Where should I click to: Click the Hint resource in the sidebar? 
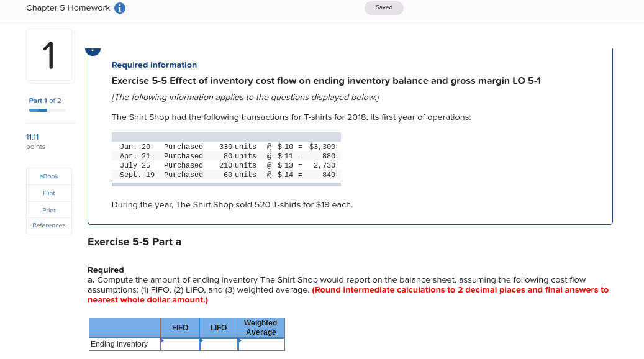point(48,193)
